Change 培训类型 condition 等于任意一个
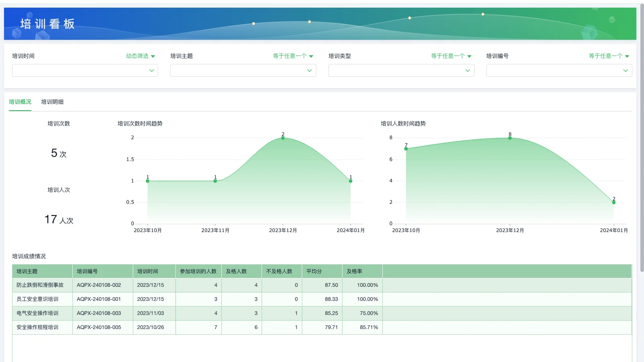 pos(451,56)
